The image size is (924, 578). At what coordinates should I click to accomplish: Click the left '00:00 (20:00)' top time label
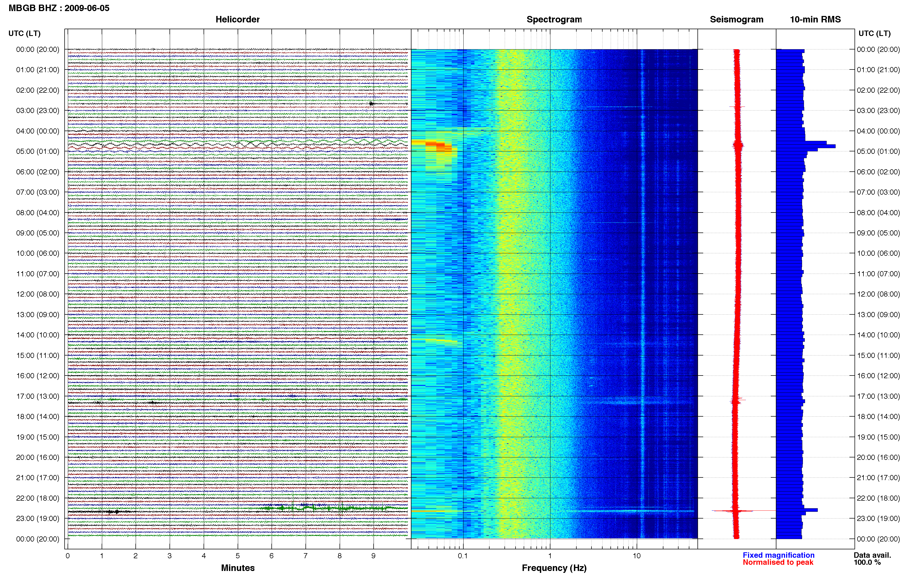coord(38,50)
